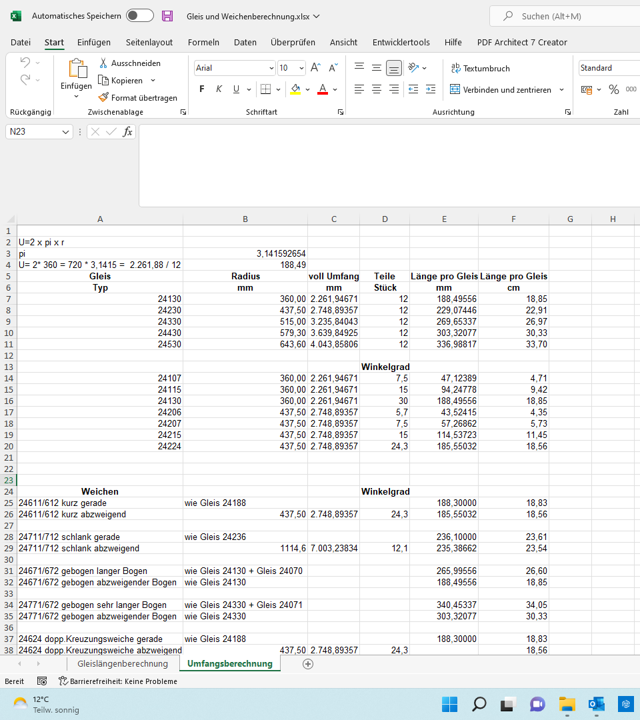This screenshot has height=720, width=640.
Task: Align text left icon
Action: 359,89
